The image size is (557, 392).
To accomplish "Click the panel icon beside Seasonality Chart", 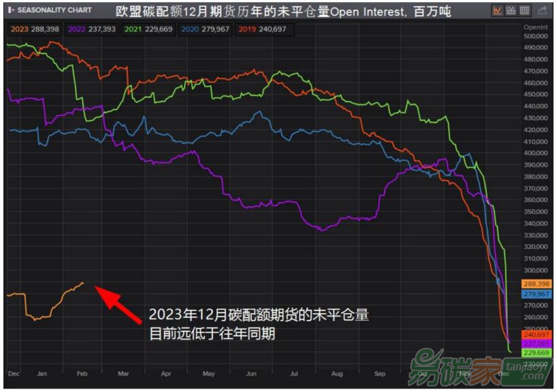I will [10, 10].
